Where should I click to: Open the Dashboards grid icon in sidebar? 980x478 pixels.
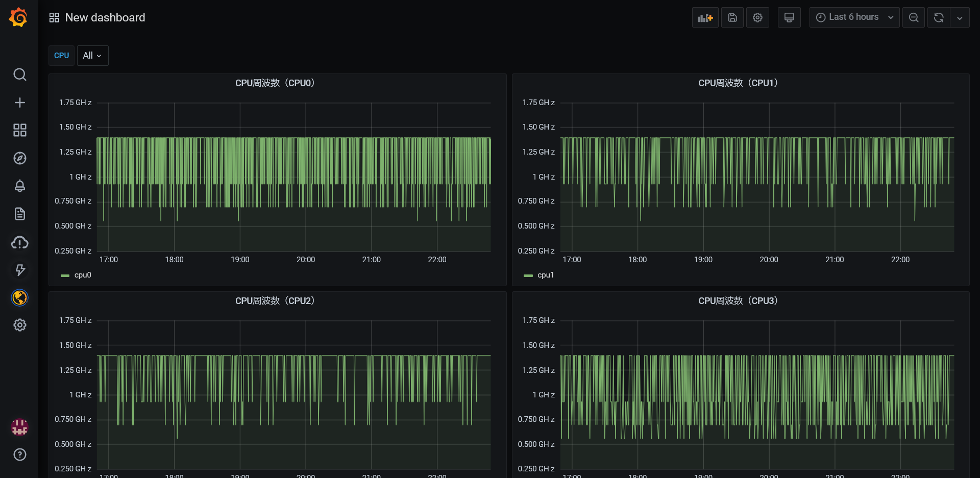coord(19,130)
